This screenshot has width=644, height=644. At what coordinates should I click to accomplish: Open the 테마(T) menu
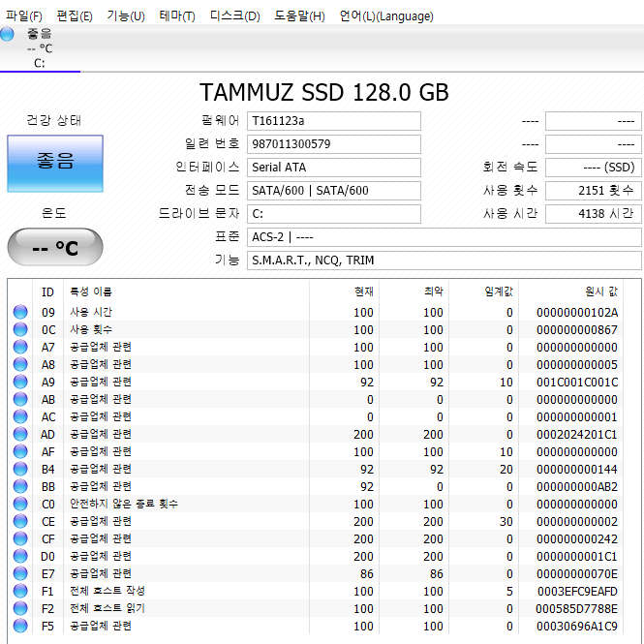[177, 16]
